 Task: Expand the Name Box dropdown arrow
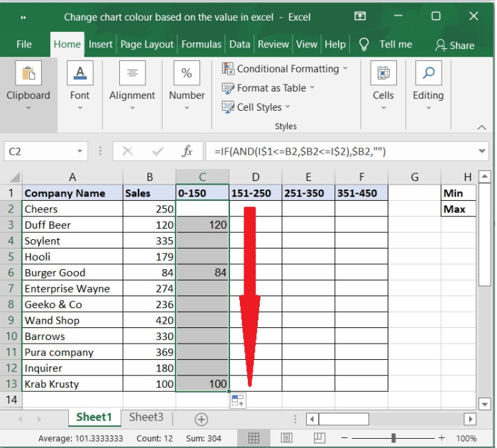pyautogui.click(x=80, y=151)
